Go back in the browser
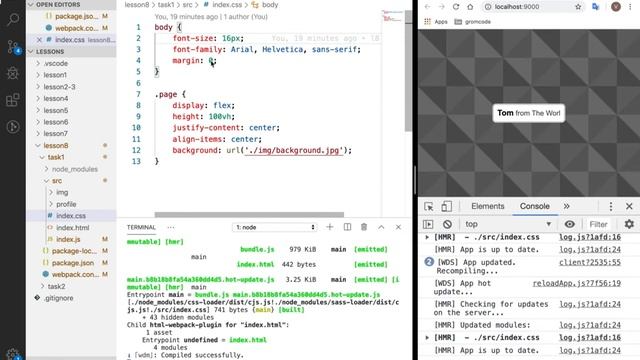Screen dimensions: 640x360 coord(427,7)
